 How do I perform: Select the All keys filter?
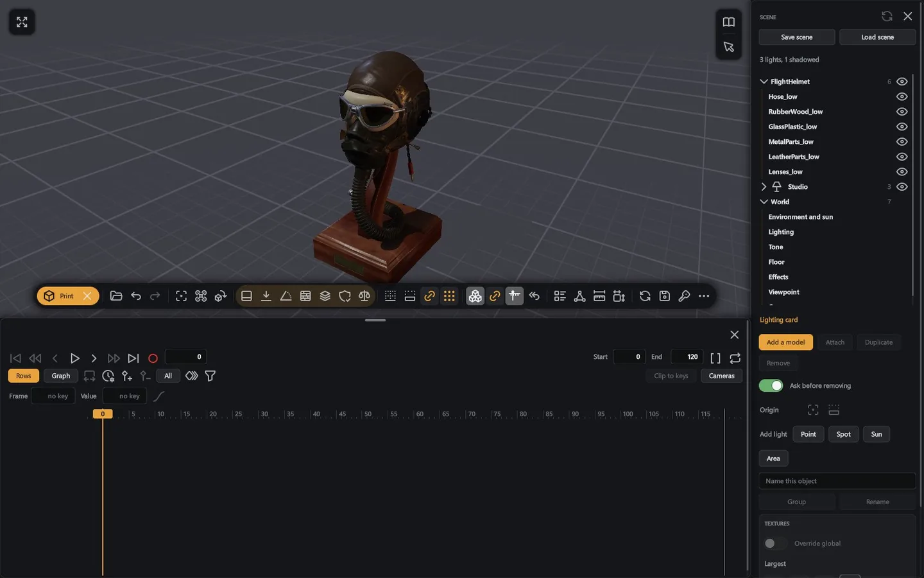(x=168, y=376)
